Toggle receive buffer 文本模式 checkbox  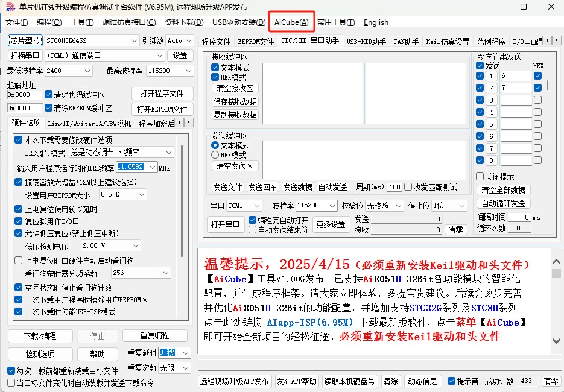215,68
